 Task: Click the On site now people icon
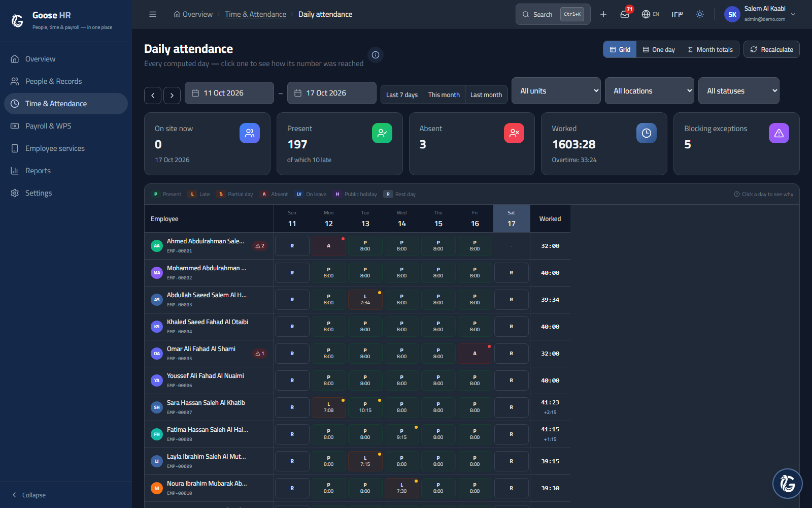250,133
